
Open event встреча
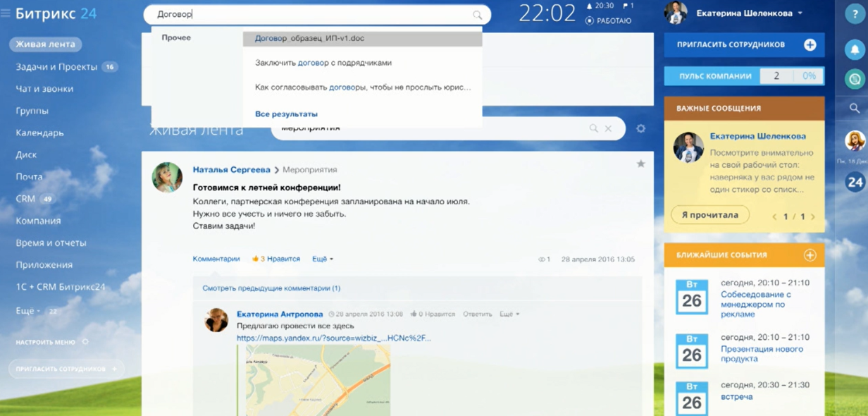[x=736, y=396]
